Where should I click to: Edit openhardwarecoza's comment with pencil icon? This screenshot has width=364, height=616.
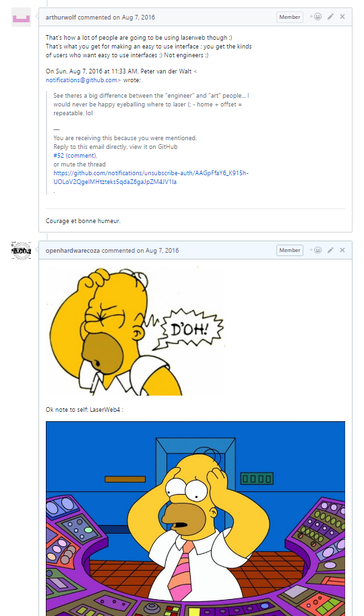(330, 250)
